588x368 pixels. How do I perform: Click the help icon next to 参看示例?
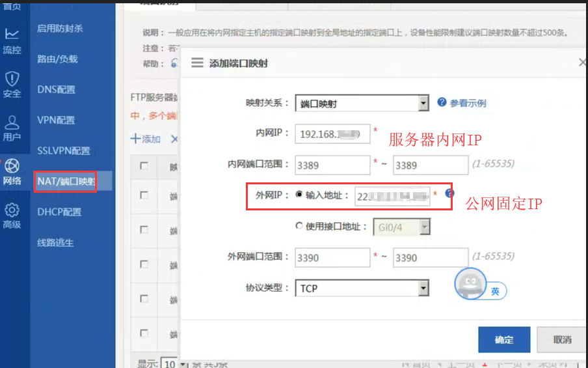pos(442,102)
